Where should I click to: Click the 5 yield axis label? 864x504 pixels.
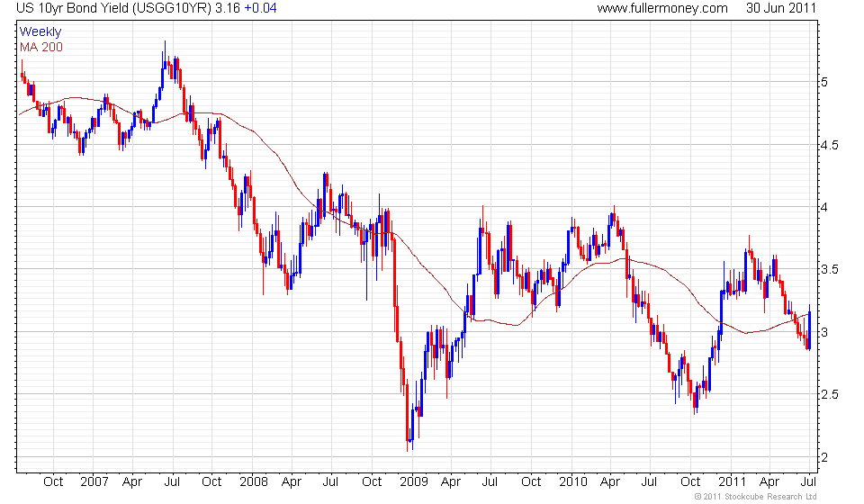[x=824, y=83]
